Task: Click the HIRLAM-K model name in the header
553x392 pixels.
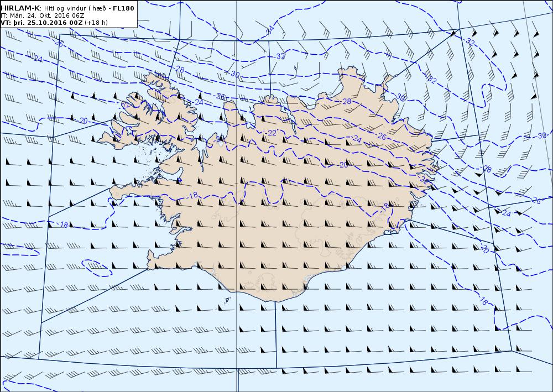Action: click(20, 8)
